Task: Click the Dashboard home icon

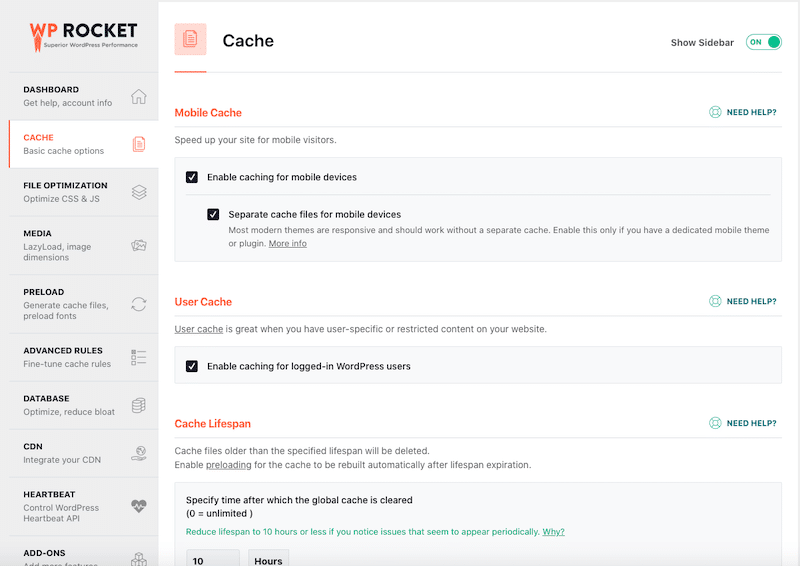Action: click(138, 97)
